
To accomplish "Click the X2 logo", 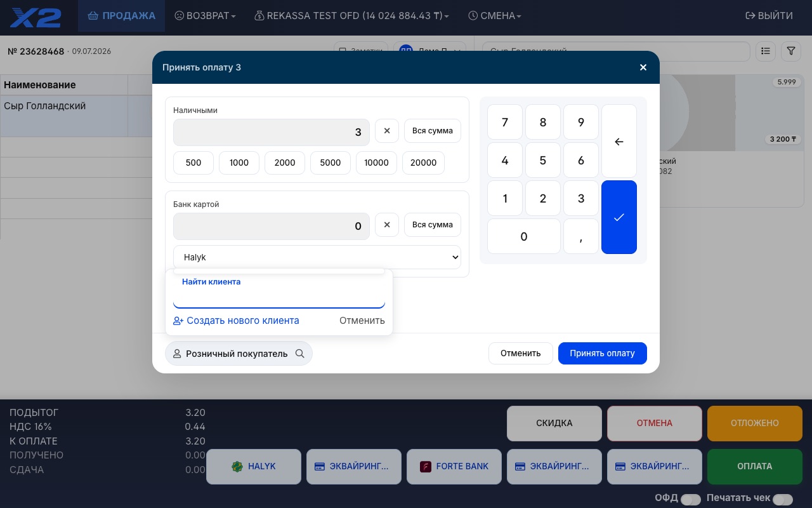I will click(x=36, y=17).
